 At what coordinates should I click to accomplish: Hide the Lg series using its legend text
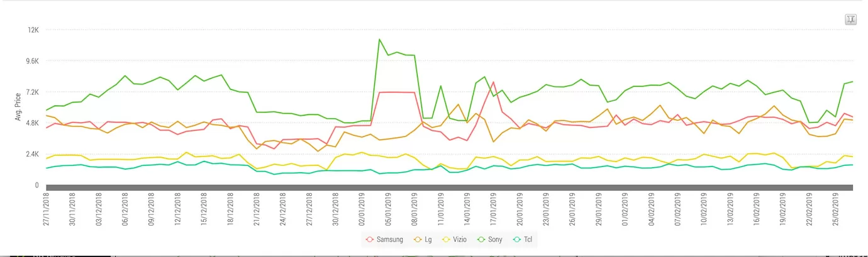(430, 239)
